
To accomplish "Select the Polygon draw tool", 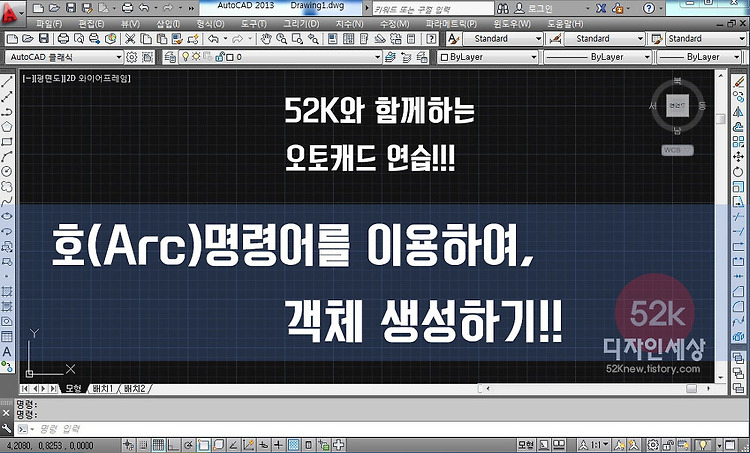I will coord(7,127).
